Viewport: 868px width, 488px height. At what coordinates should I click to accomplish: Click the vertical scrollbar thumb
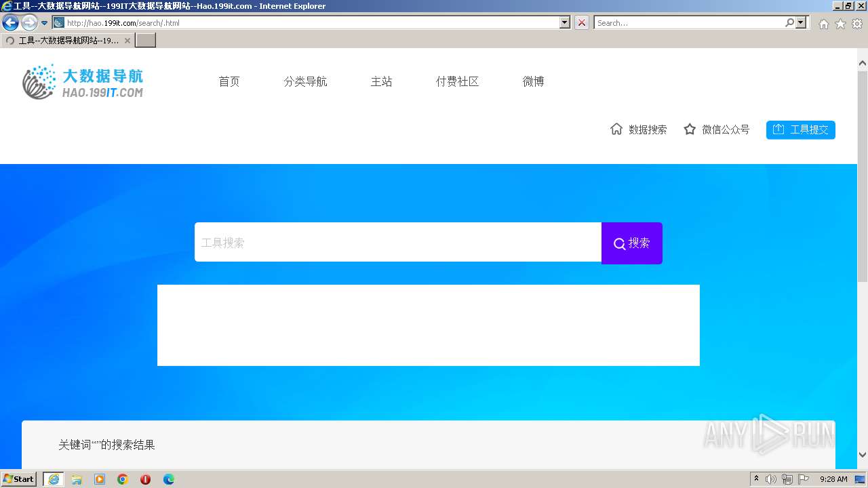pyautogui.click(x=863, y=175)
